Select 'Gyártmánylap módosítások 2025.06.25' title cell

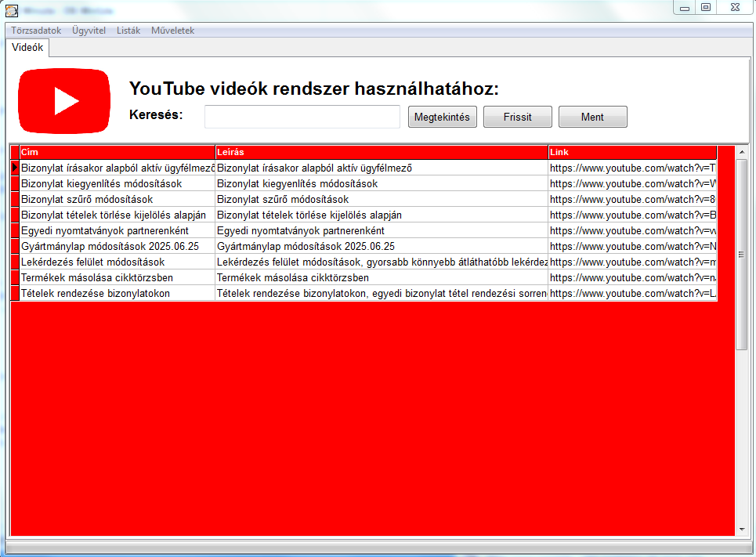pyautogui.click(x=118, y=247)
